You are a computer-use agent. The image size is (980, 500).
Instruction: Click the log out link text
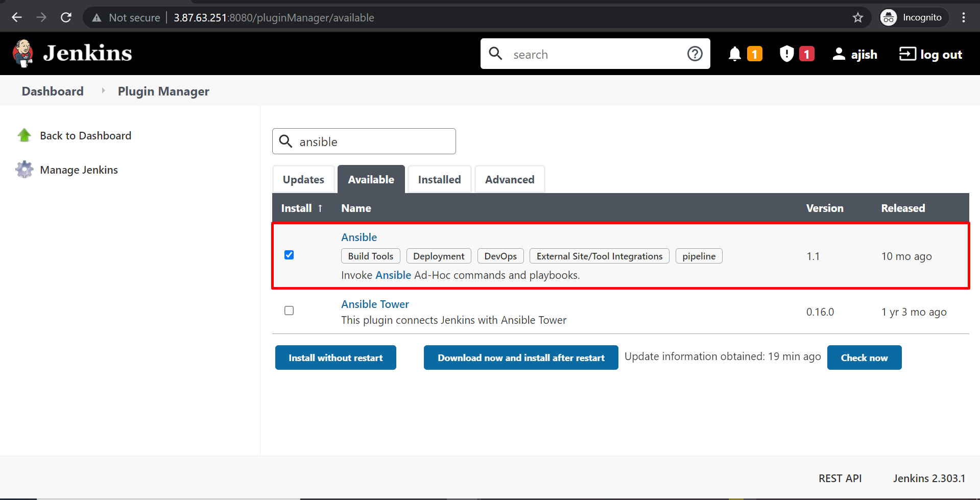[x=941, y=54]
